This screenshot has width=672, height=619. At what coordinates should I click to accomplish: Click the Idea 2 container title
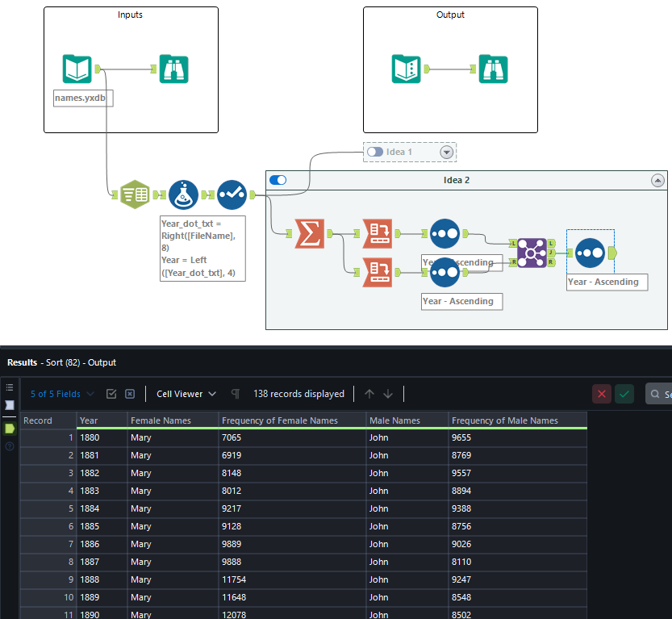click(x=457, y=180)
